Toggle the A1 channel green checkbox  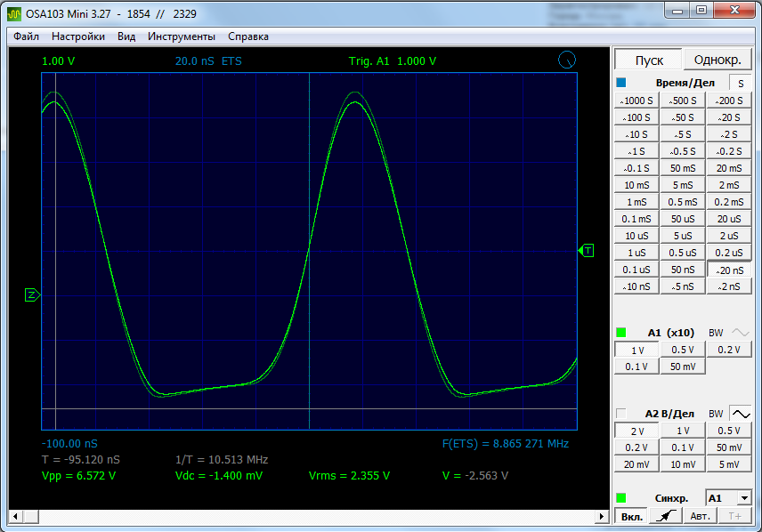tap(621, 332)
